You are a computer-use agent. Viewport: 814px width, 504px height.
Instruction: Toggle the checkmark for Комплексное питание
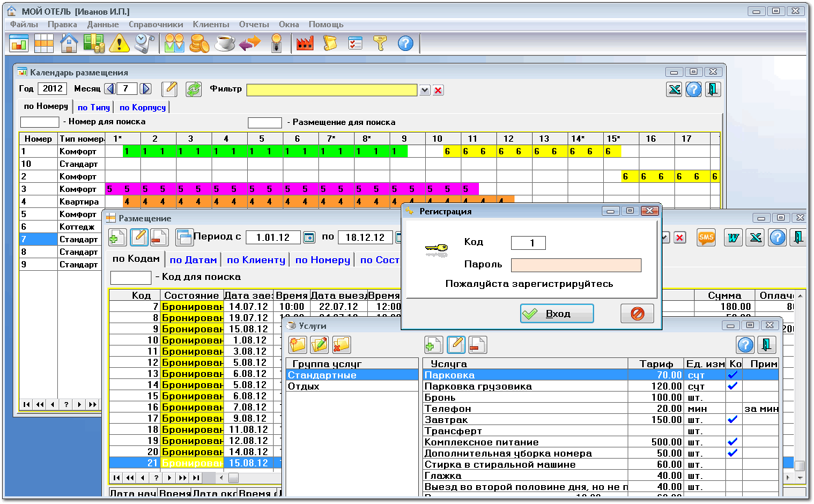(x=733, y=443)
